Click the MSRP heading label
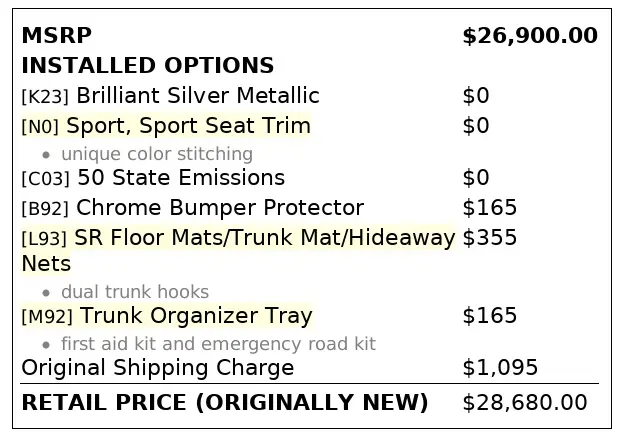617x436 pixels. coord(57,35)
